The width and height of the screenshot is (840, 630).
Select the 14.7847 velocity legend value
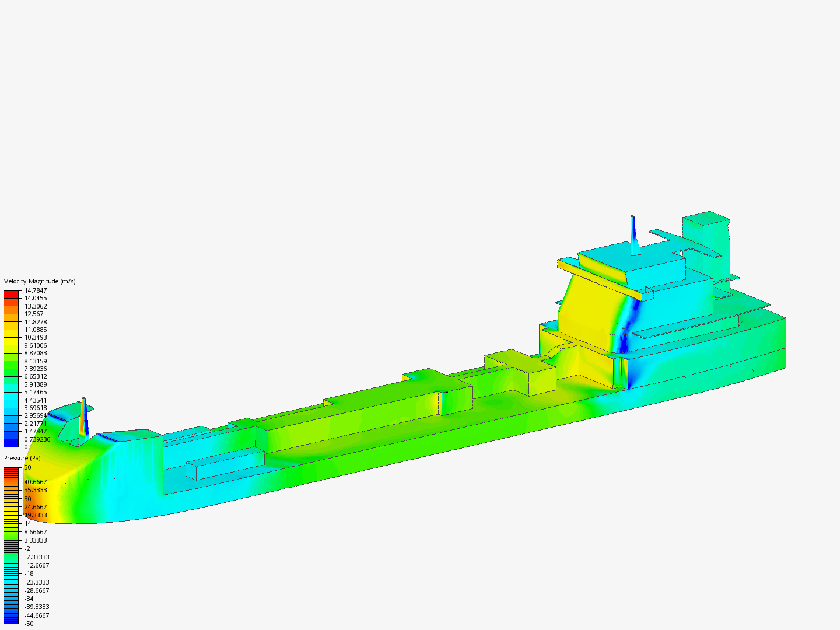[x=36, y=290]
